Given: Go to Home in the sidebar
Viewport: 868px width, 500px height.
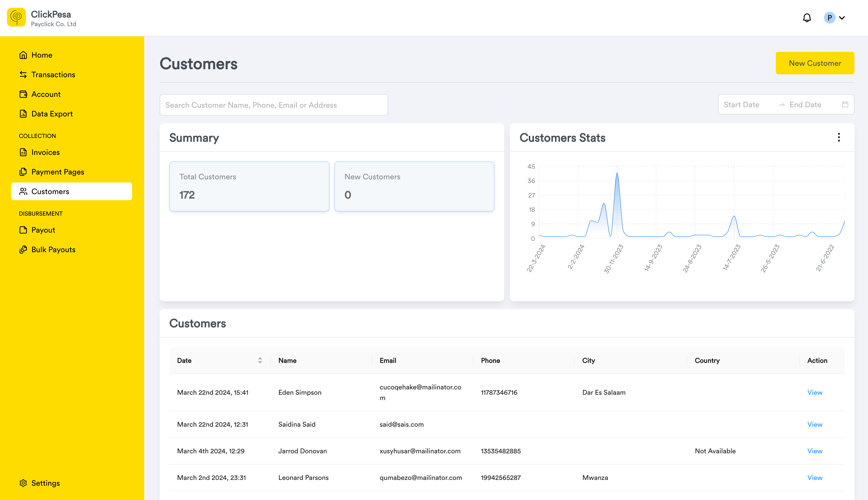Looking at the screenshot, I should point(71,55).
